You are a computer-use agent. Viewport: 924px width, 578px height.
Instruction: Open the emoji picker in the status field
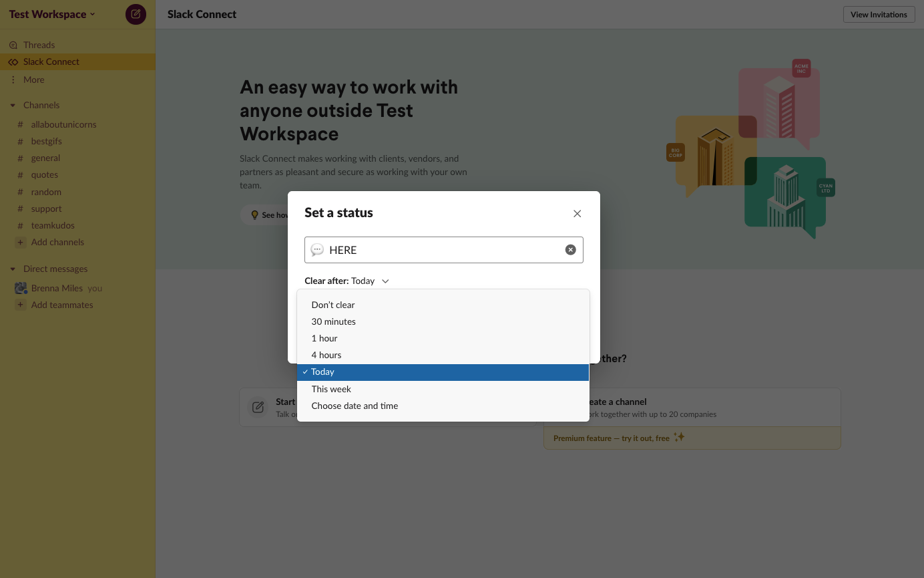tap(317, 249)
